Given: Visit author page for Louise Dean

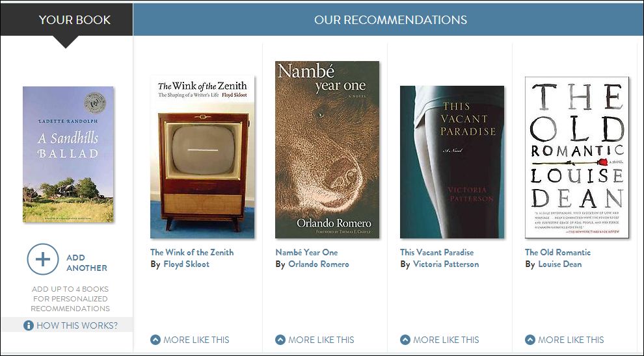Looking at the screenshot, I should [559, 264].
